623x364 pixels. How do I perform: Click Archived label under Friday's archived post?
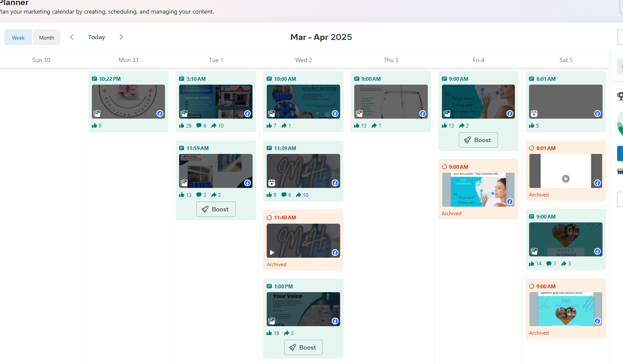451,213
